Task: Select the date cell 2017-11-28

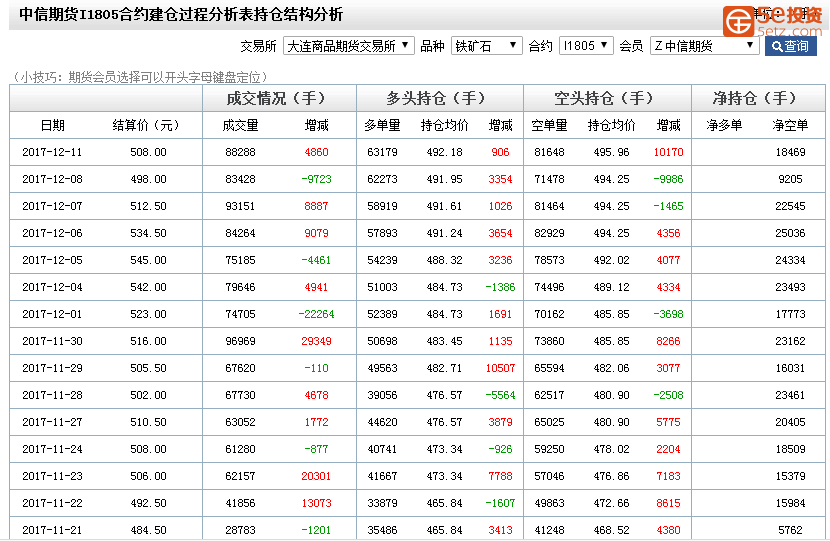Action: (x=52, y=395)
